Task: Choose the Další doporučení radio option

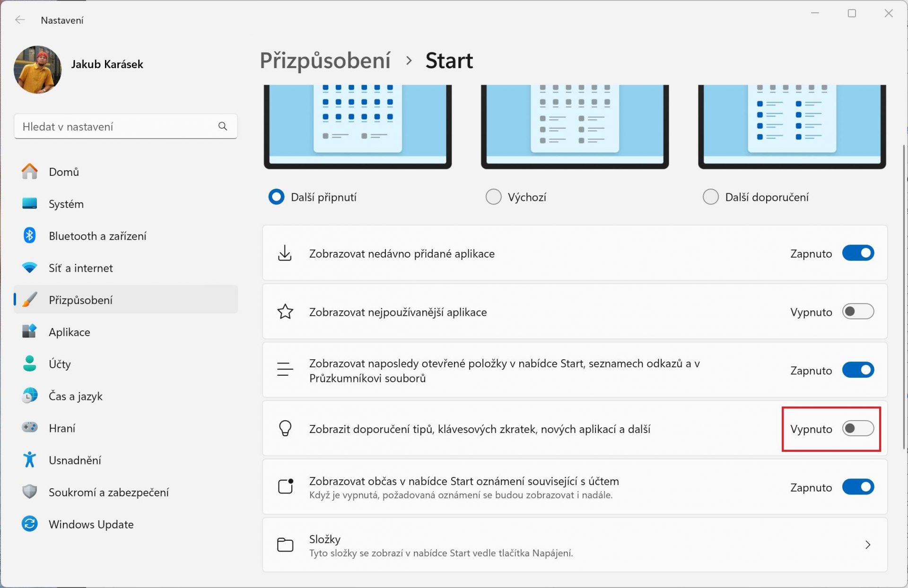Action: 710,197
